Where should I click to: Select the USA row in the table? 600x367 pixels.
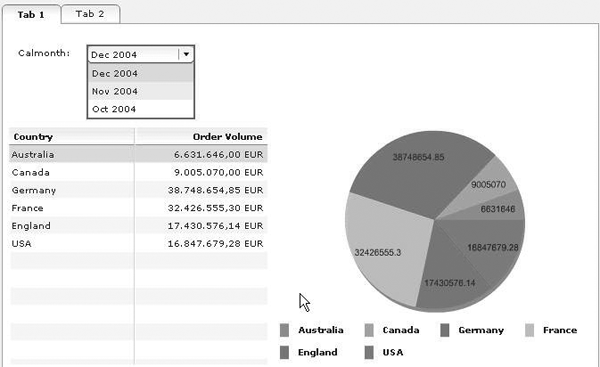pyautogui.click(x=138, y=243)
